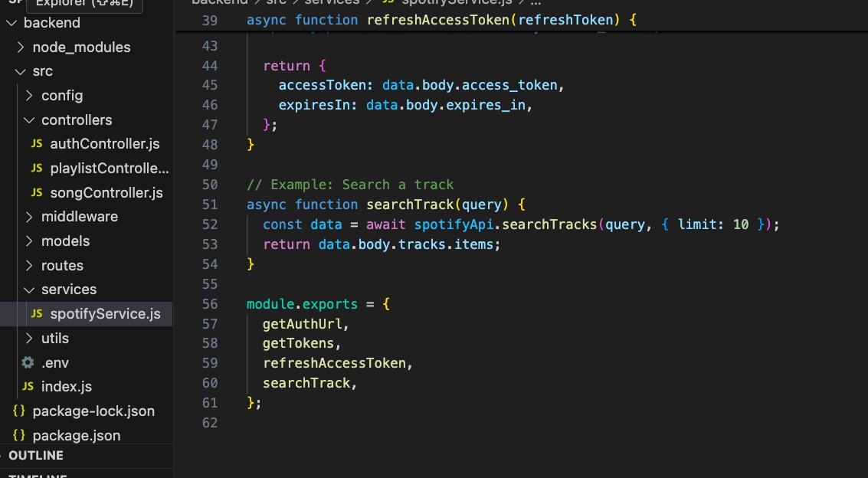
Task: Click JS icon beside songController.js
Action: click(37, 192)
